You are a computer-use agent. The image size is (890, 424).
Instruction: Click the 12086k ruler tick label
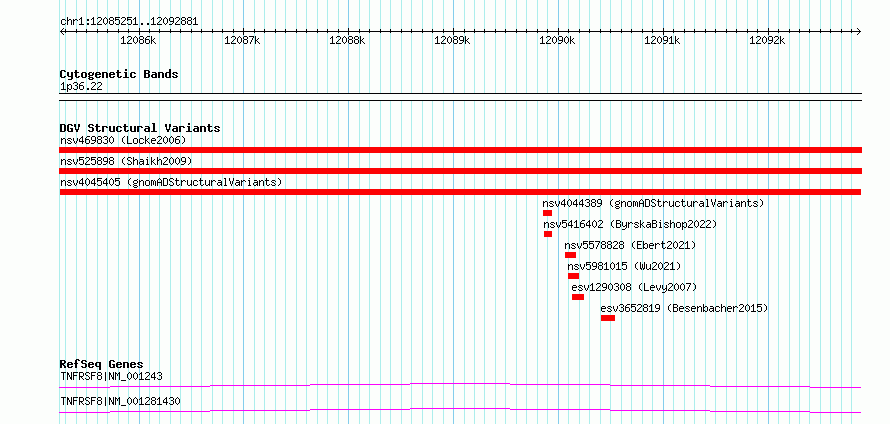138,40
